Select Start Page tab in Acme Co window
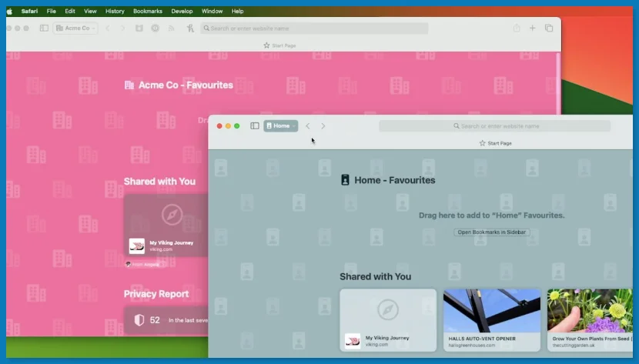Viewport: 639px width, 364px height. (x=279, y=45)
